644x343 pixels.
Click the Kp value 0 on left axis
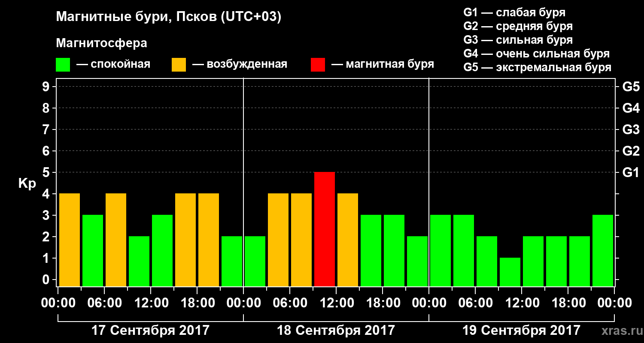[x=47, y=280]
